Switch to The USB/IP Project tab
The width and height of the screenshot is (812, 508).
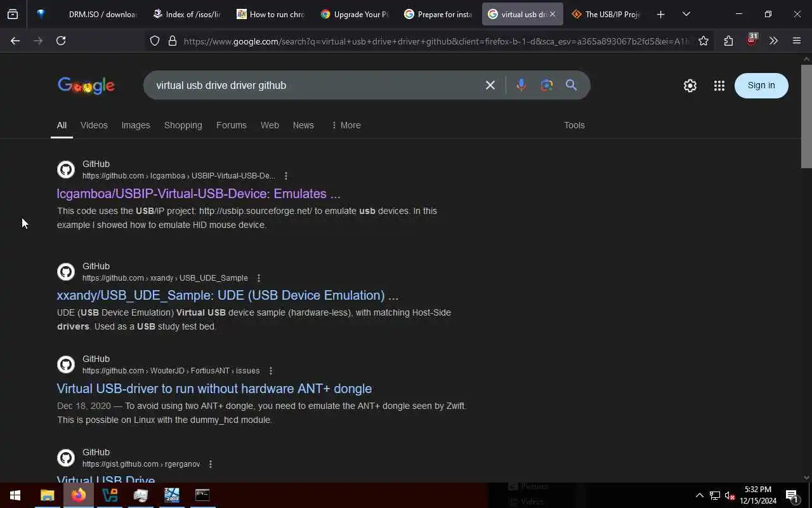point(606,14)
